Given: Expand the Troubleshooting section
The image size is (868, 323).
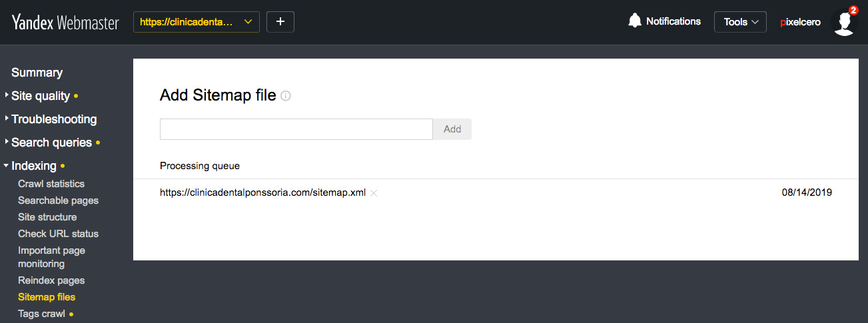Looking at the screenshot, I should point(53,119).
